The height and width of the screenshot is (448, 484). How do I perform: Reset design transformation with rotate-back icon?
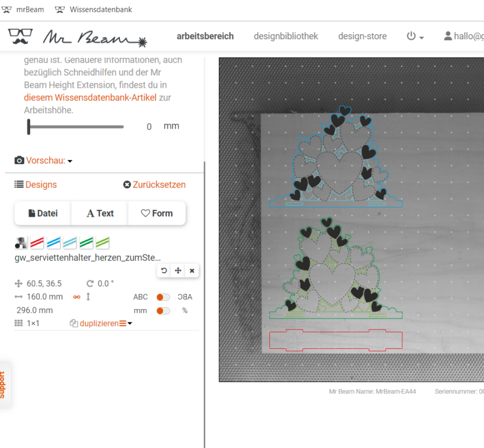[x=164, y=270]
